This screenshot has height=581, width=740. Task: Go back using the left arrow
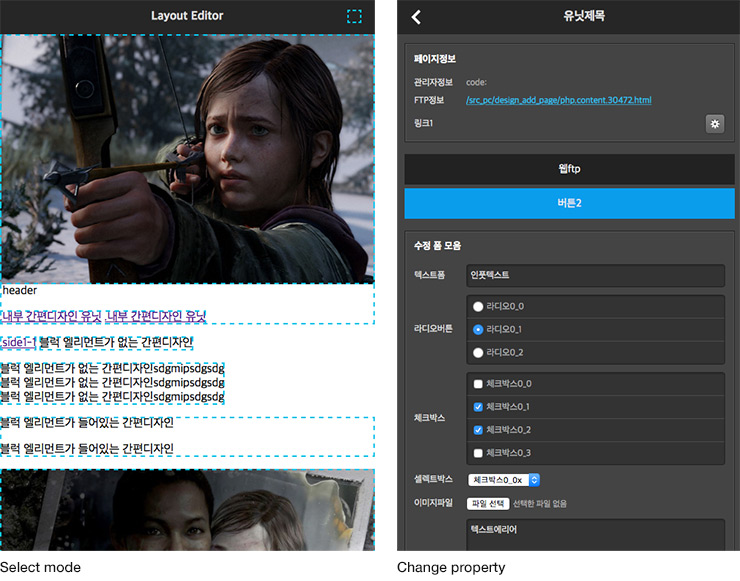[416, 17]
